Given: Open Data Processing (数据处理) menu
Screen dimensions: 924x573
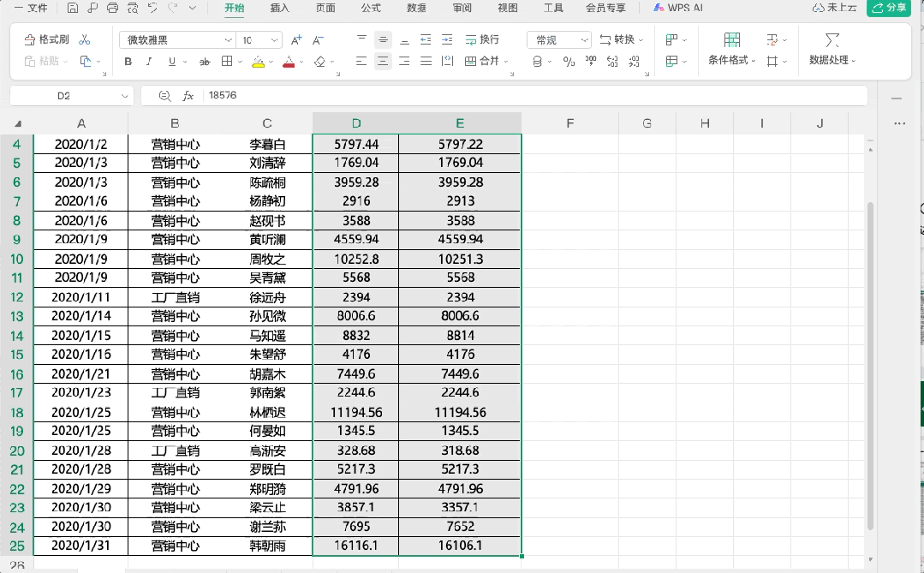Looking at the screenshot, I should pyautogui.click(x=832, y=60).
